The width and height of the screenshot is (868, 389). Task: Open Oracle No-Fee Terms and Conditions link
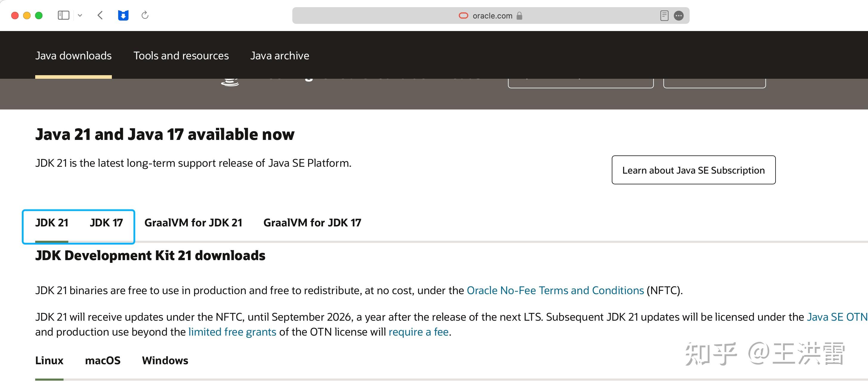tap(555, 290)
